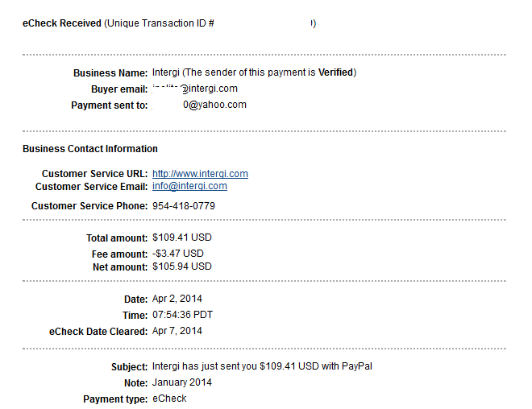
Task: Select the Business Name value Intergi
Action: (165, 72)
